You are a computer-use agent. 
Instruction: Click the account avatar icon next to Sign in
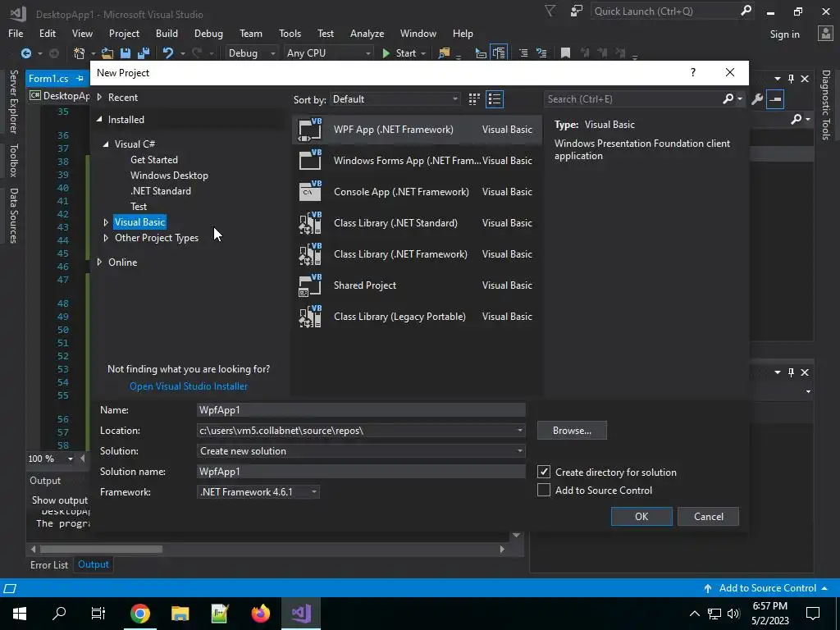click(825, 34)
